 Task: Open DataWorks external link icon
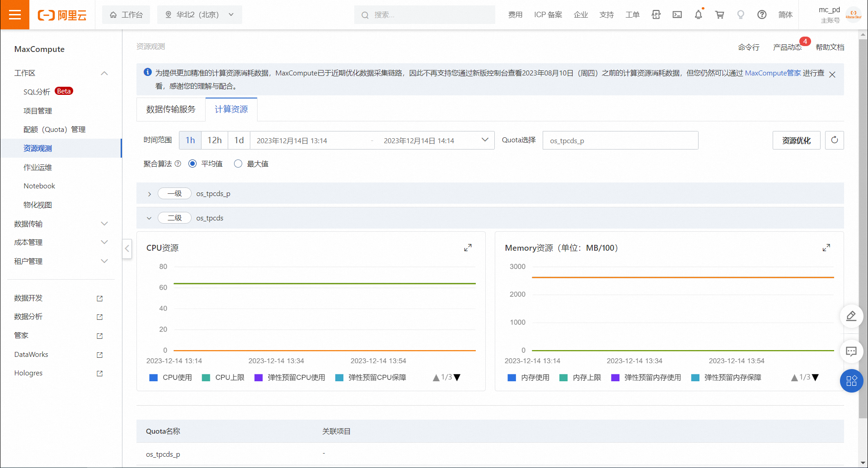pyautogui.click(x=100, y=355)
